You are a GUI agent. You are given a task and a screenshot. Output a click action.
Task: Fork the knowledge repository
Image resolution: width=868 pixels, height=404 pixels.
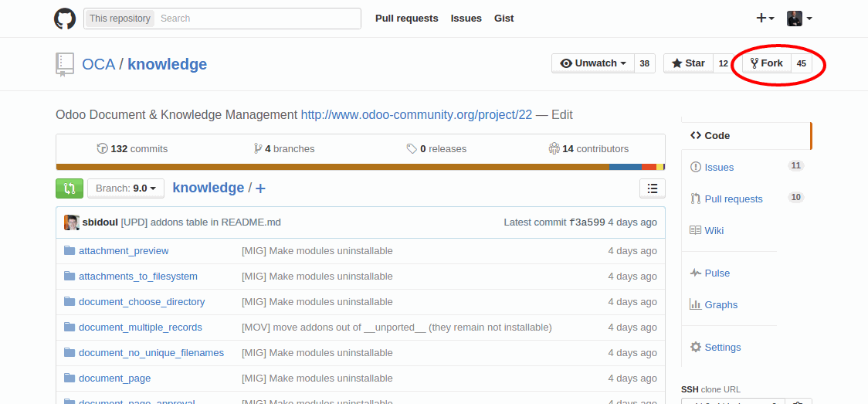(767, 63)
